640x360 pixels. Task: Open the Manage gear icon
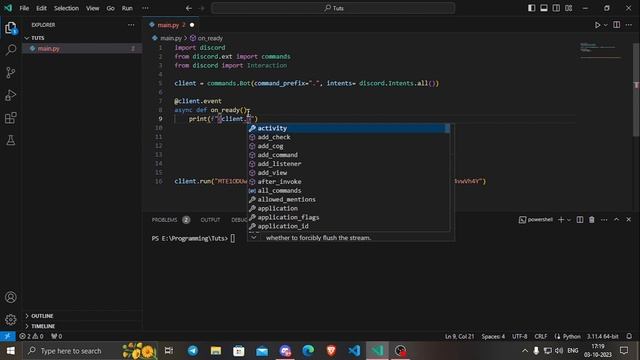(11, 320)
